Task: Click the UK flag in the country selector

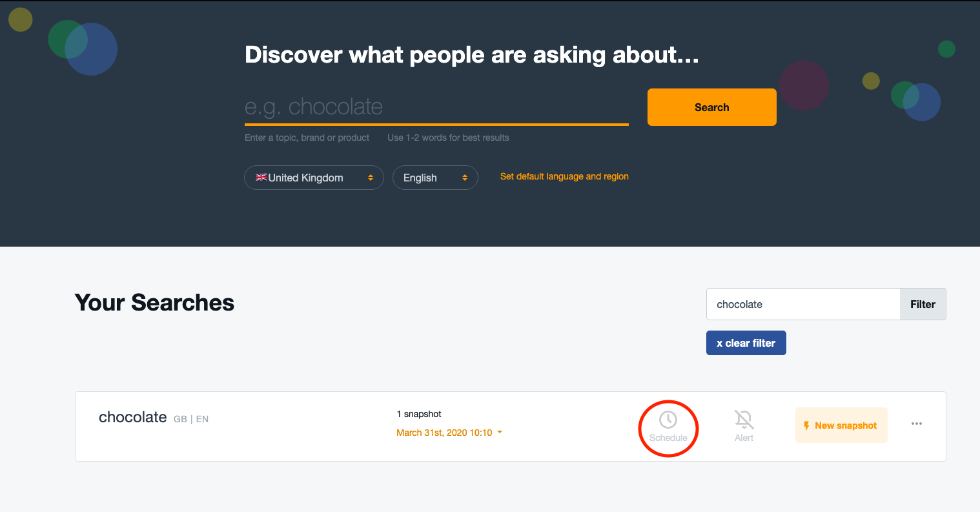Action: tap(261, 177)
